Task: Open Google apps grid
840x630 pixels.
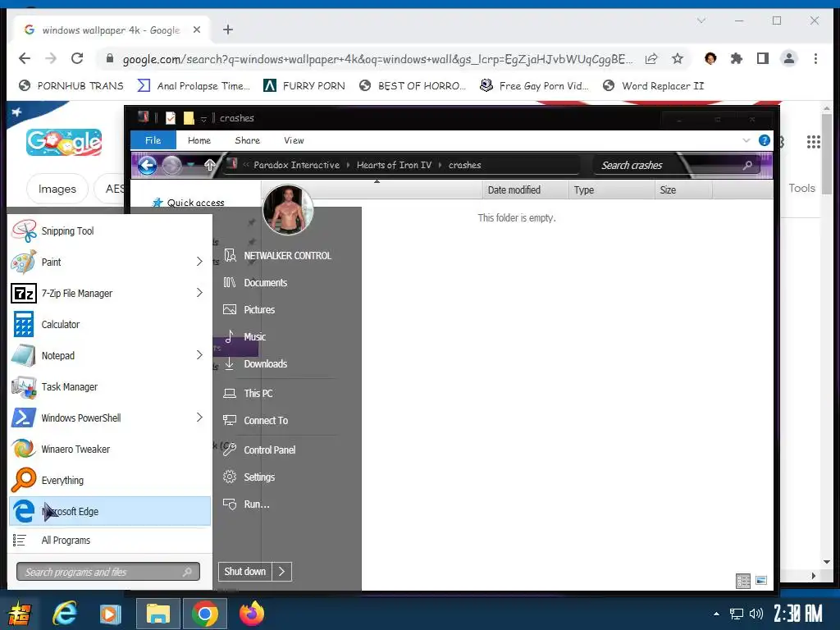Action: pyautogui.click(x=814, y=142)
